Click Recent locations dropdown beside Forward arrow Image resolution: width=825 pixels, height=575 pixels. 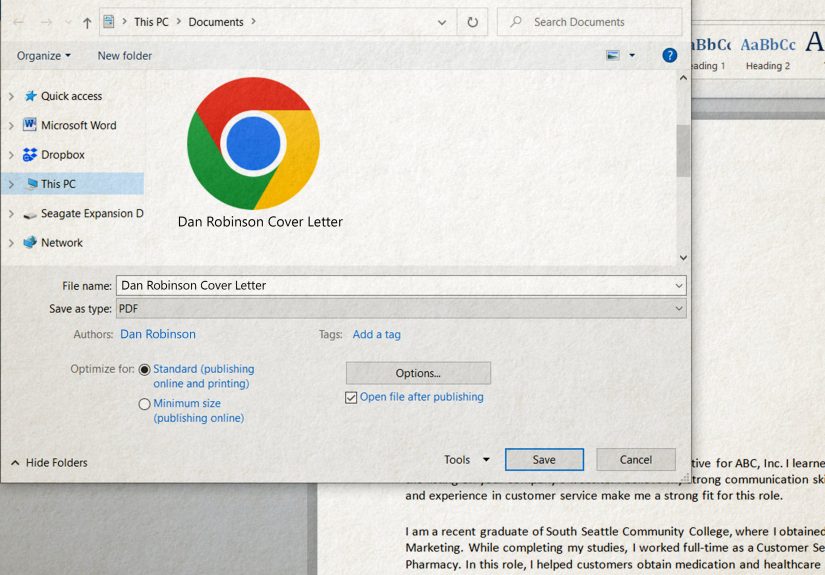(x=68, y=22)
